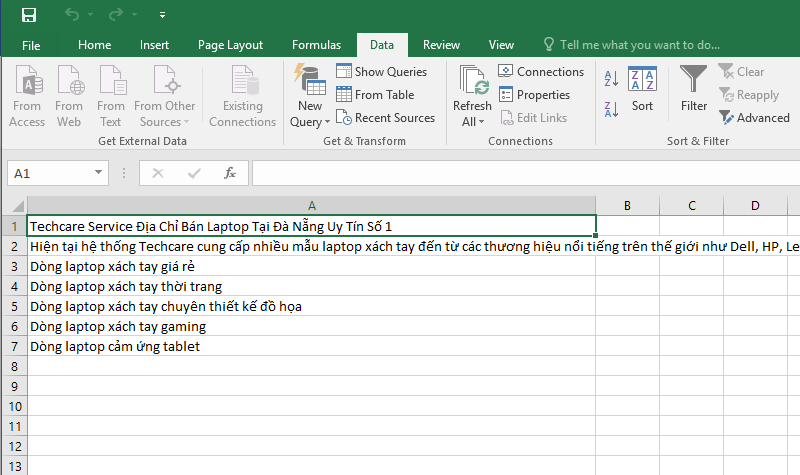Viewport: 800px width, 475px height.
Task: Select cell with 'Techcare Service Địa Chỉ Bán Laptop'
Action: 312,226
